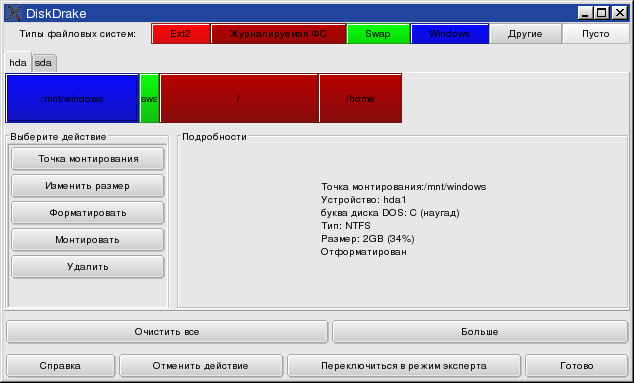The height and width of the screenshot is (383, 634).
Task: Select the blue Windows filesystem type
Action: pos(450,34)
